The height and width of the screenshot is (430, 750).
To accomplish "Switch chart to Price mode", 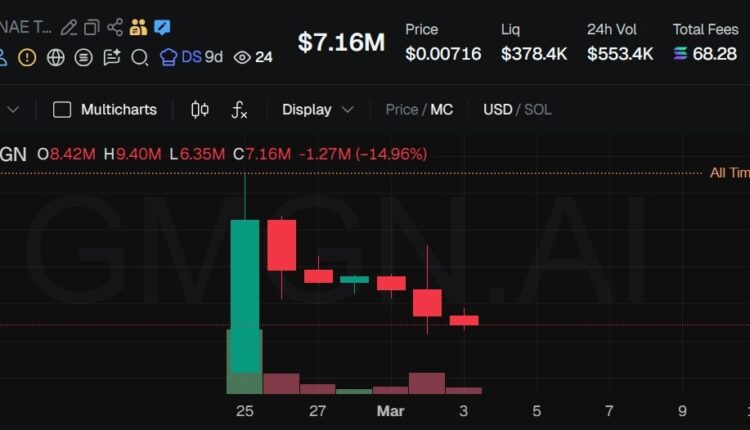I will 402,109.
